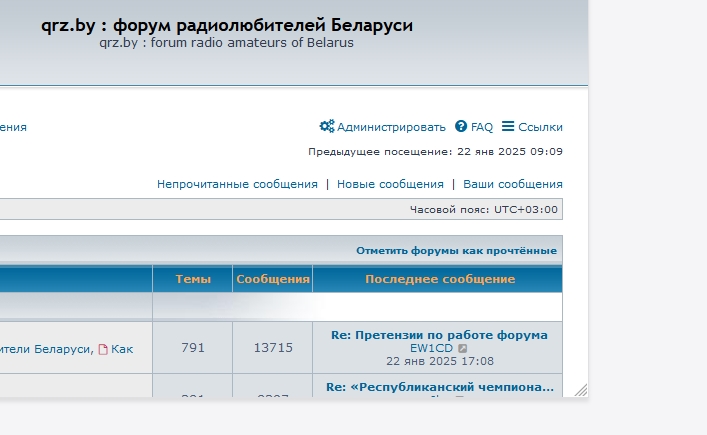The width and height of the screenshot is (707, 435).
Task: Click the hamburger icon next to Ссылки
Action: 508,127
